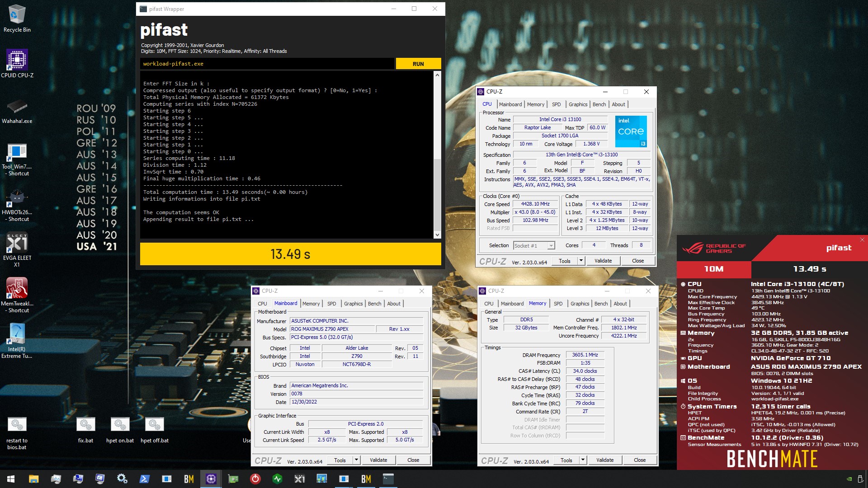Click the Tools button in the ASUSTeK mainboard CPU-Z window
The image size is (868, 488).
click(340, 460)
